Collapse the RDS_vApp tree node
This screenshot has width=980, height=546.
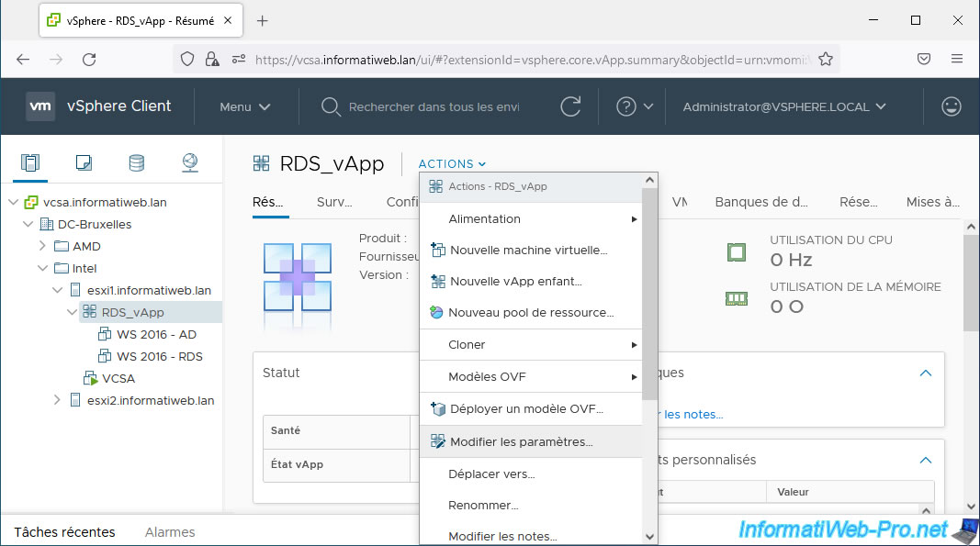pyautogui.click(x=72, y=312)
